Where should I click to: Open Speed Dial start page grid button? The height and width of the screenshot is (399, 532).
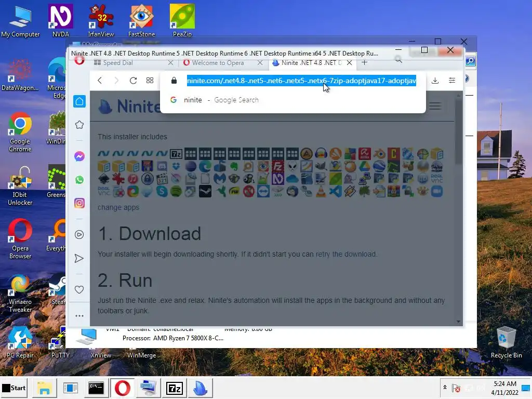click(x=150, y=81)
